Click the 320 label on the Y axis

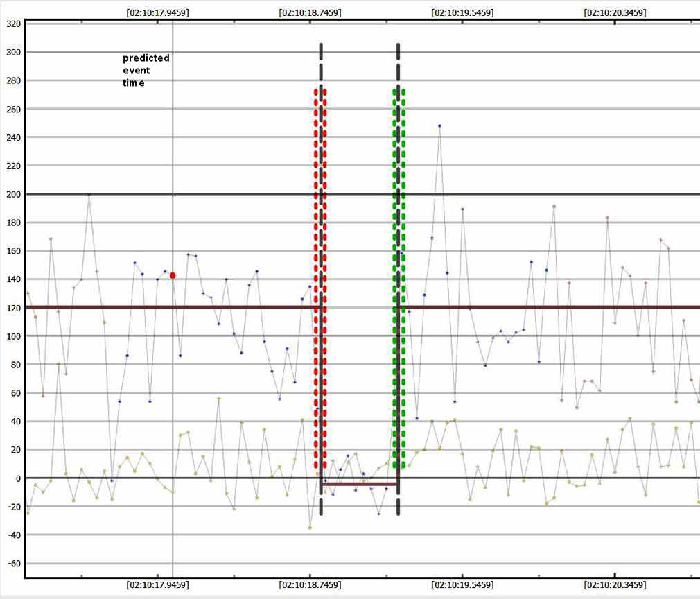click(x=12, y=24)
